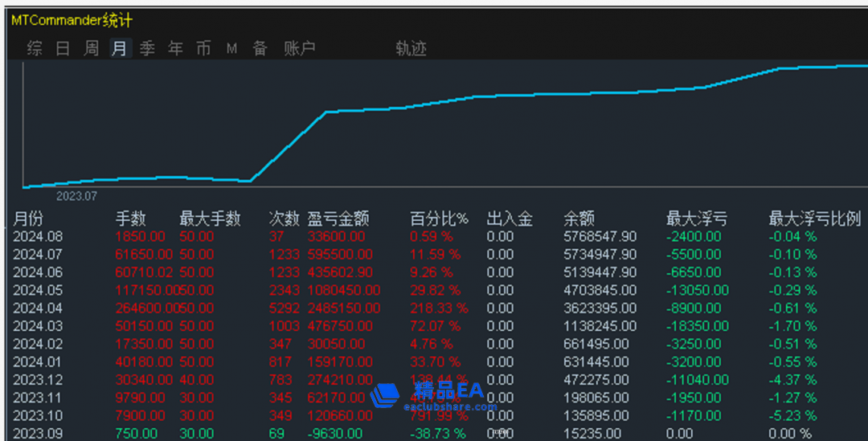This screenshot has width=868, height=441.
Task: Open the 币 currency tab
Action: [x=203, y=49]
